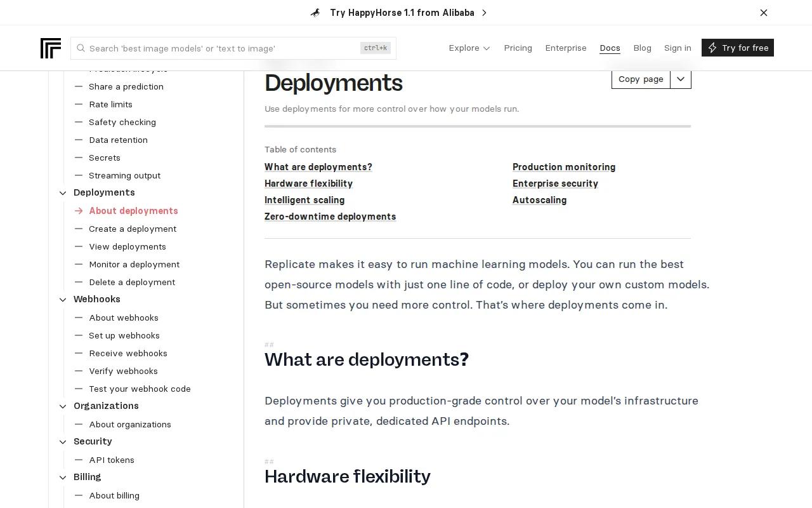This screenshot has width=812, height=508.
Task: Open Safety checking in sidebar
Action: 122,122
